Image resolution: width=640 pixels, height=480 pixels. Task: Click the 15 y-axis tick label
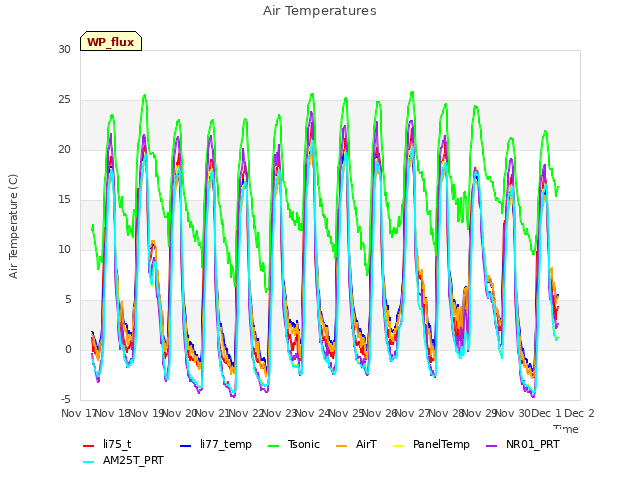[x=64, y=200]
